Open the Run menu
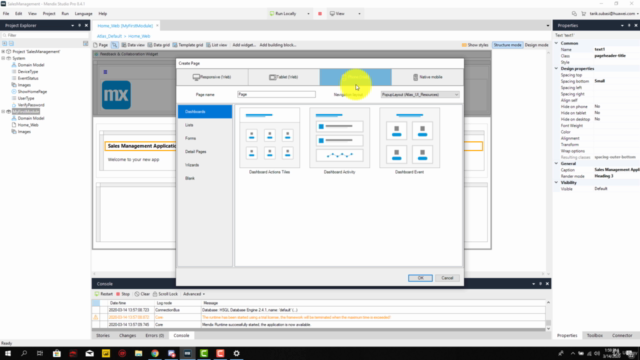640x360 pixels. point(65,13)
